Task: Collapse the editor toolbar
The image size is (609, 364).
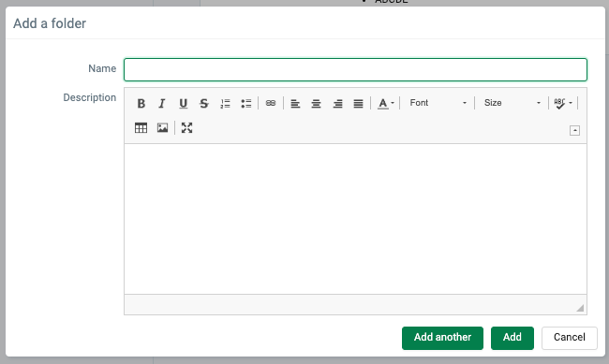Action: (x=575, y=130)
